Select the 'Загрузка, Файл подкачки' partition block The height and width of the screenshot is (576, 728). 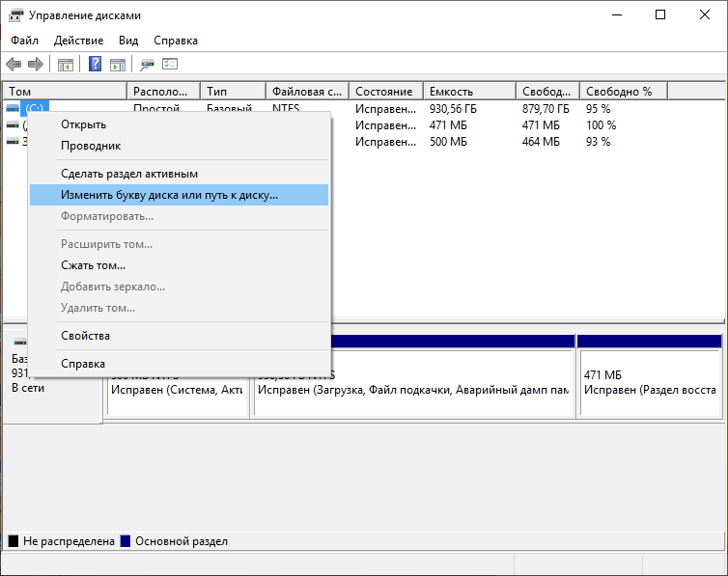click(x=414, y=383)
